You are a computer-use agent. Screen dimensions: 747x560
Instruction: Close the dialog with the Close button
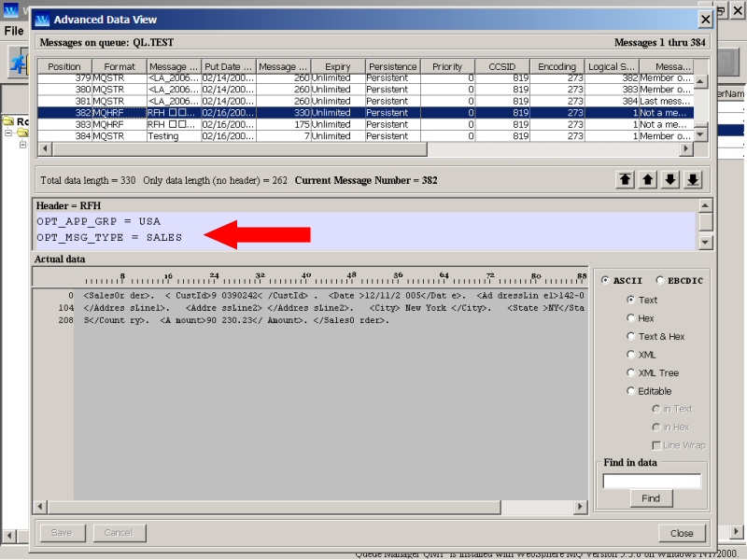tap(682, 533)
